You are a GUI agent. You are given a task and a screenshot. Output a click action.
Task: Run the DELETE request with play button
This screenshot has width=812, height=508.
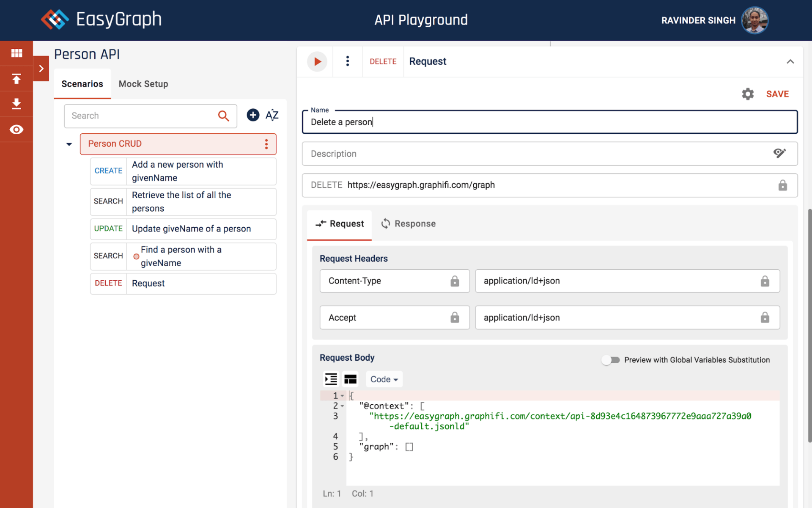click(317, 62)
